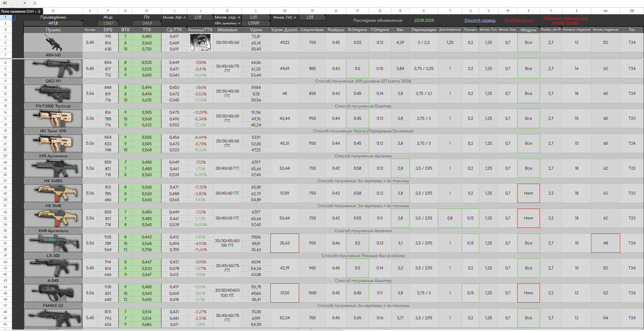This screenshot has height=331, width=644.
Task: Select the ARX-160 weapon image
Action: [x=53, y=42]
